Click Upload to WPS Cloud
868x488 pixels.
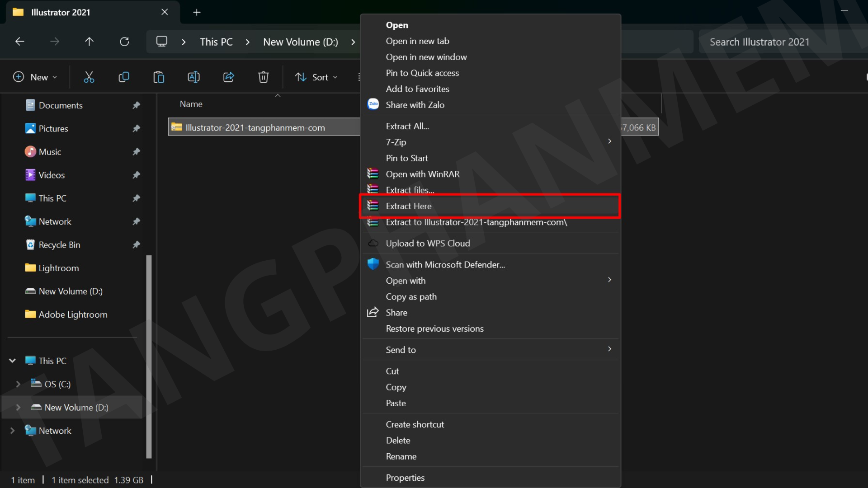tap(490, 243)
